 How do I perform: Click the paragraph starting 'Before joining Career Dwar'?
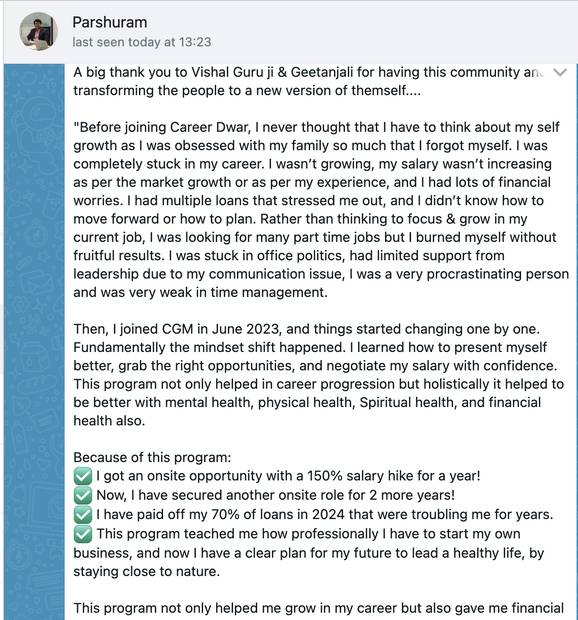[321, 210]
